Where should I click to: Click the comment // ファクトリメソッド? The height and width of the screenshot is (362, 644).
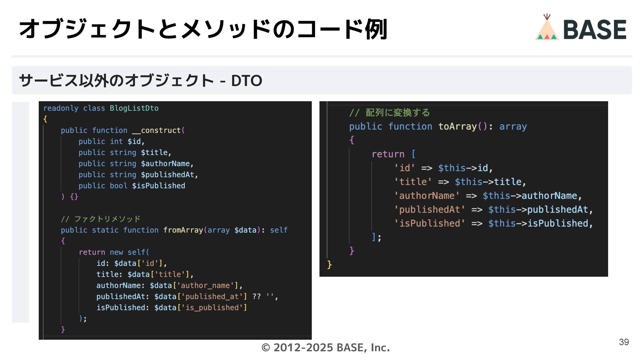[x=101, y=219]
